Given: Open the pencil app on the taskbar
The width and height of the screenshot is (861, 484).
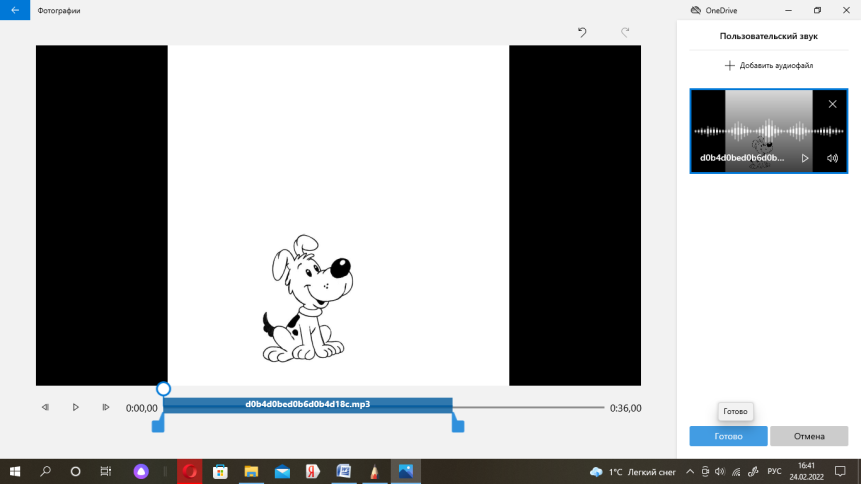Looking at the screenshot, I should [374, 471].
